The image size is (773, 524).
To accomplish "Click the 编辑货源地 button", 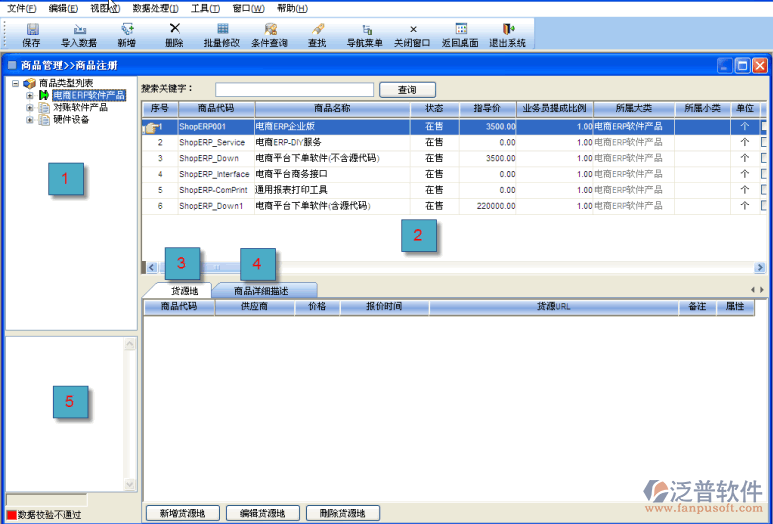I will (x=263, y=513).
